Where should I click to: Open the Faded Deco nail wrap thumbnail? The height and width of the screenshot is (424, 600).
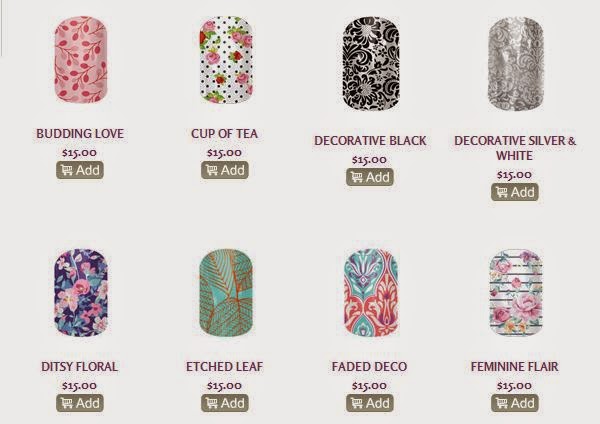coord(371,293)
